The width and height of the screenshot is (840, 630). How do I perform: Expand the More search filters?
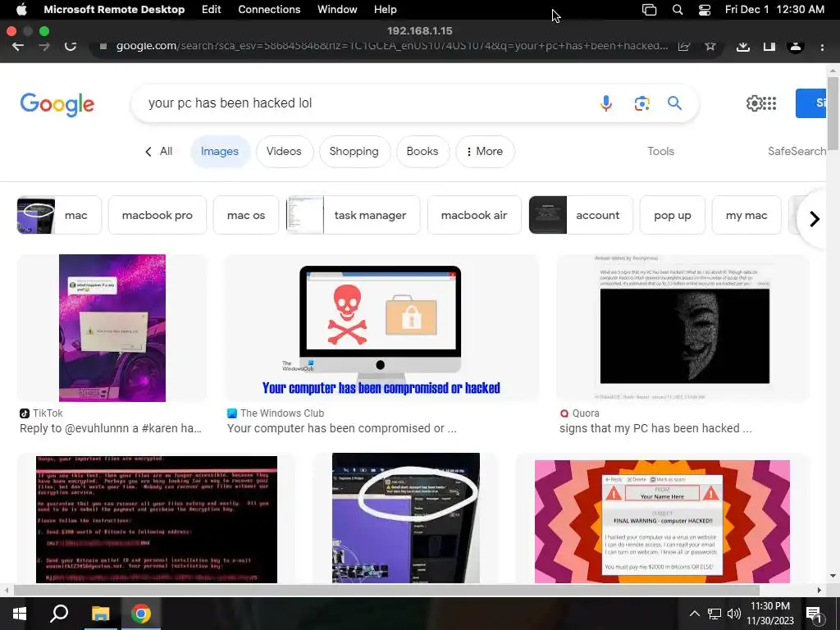pos(485,152)
